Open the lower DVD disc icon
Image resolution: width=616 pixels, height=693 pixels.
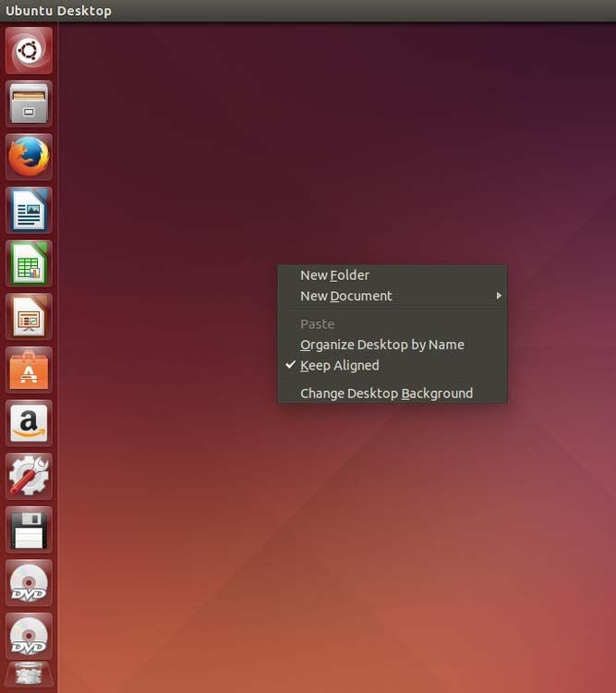[x=29, y=636]
